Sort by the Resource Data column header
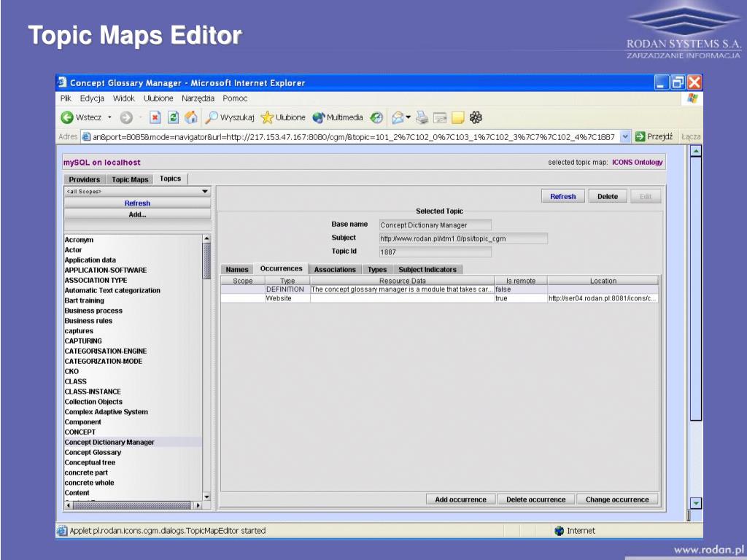 coord(402,281)
